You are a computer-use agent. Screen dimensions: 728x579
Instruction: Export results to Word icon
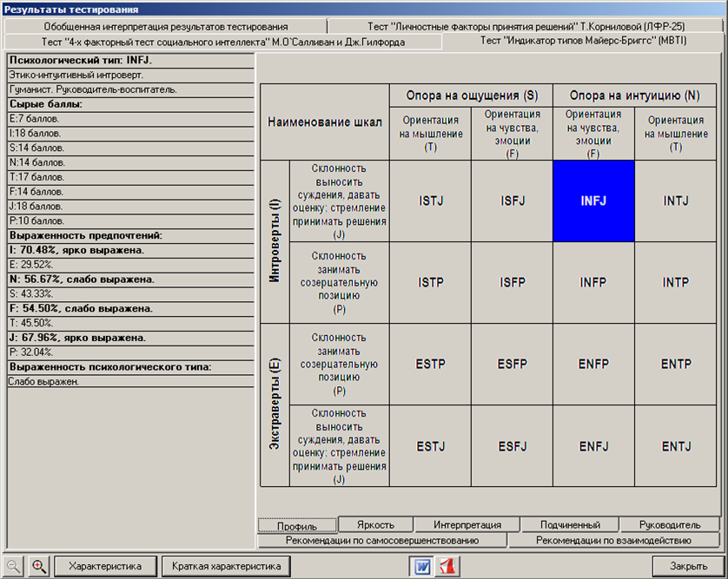[x=421, y=567]
